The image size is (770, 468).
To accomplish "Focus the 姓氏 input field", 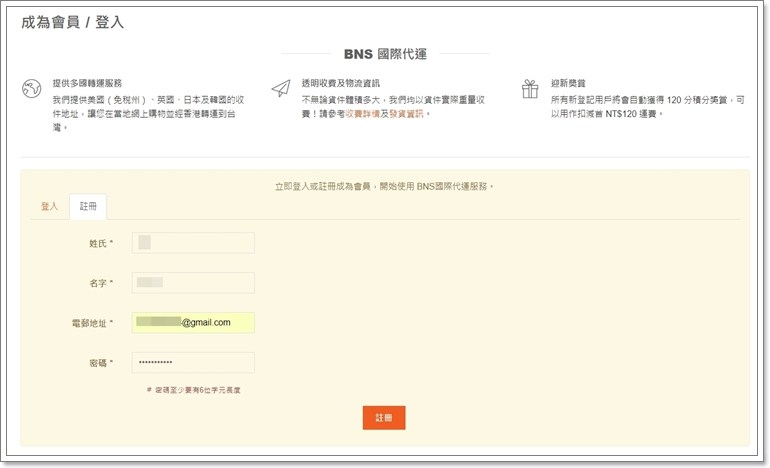I will 193,243.
